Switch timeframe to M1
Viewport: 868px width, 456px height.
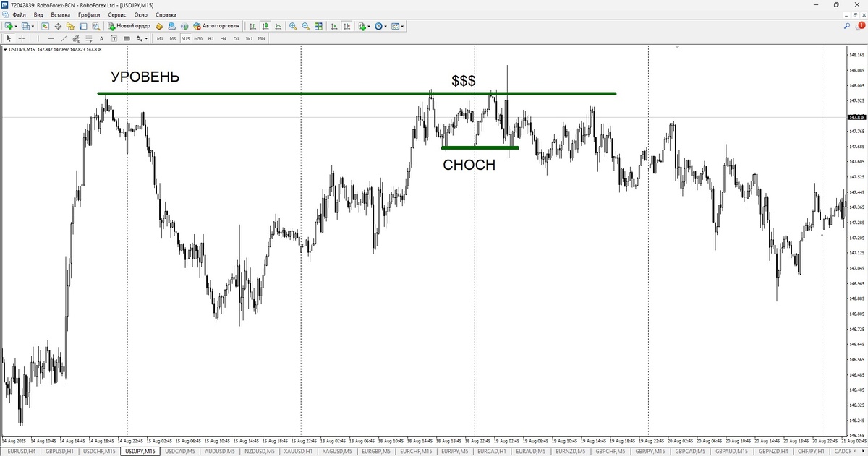coord(160,38)
